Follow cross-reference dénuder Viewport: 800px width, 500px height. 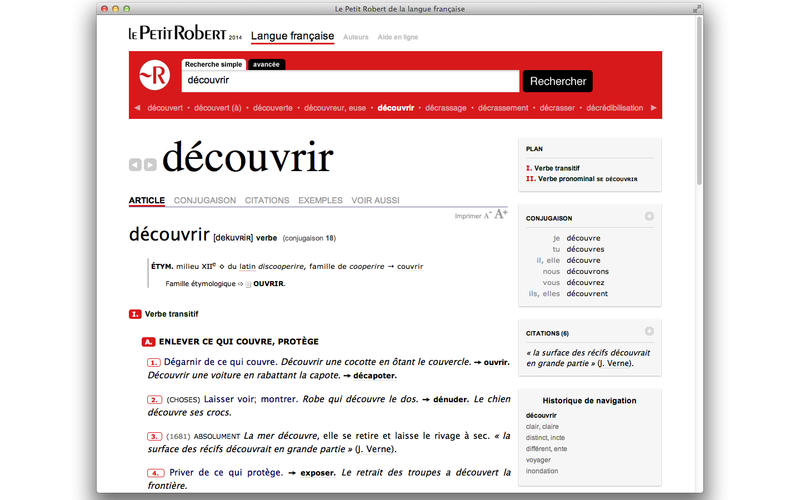451,399
